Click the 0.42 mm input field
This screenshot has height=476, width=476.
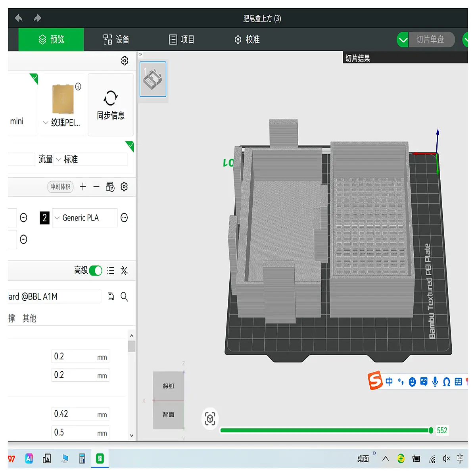(x=81, y=414)
